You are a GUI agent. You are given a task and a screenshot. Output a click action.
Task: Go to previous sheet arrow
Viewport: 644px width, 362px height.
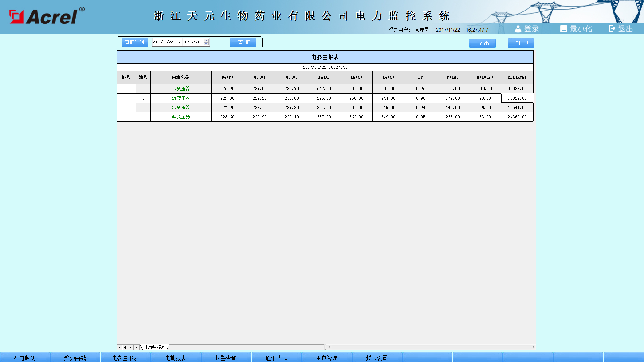(125, 347)
